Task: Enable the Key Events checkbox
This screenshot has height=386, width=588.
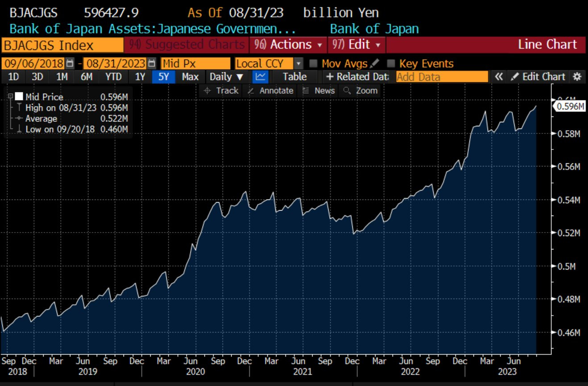Action: pyautogui.click(x=391, y=63)
